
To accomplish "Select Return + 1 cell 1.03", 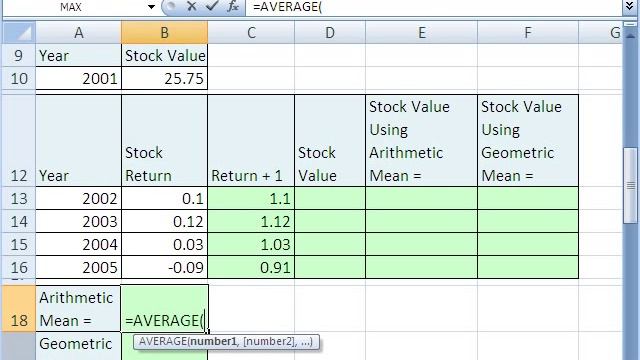I will click(x=251, y=244).
